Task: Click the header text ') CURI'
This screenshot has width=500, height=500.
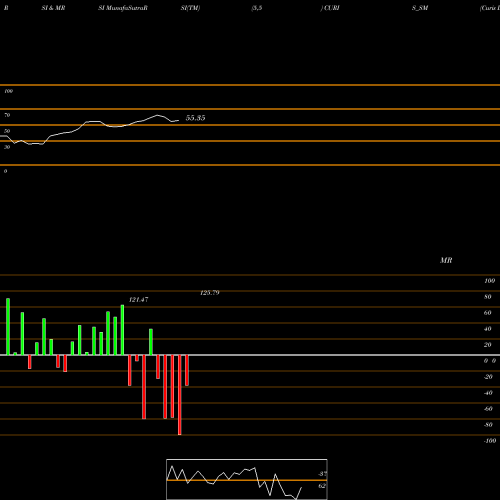Action: (330, 8)
